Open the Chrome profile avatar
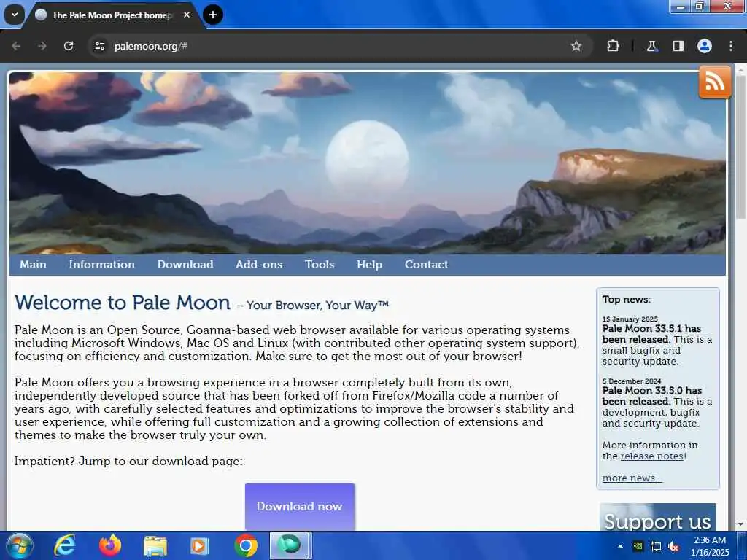The image size is (747, 560). pos(704,46)
